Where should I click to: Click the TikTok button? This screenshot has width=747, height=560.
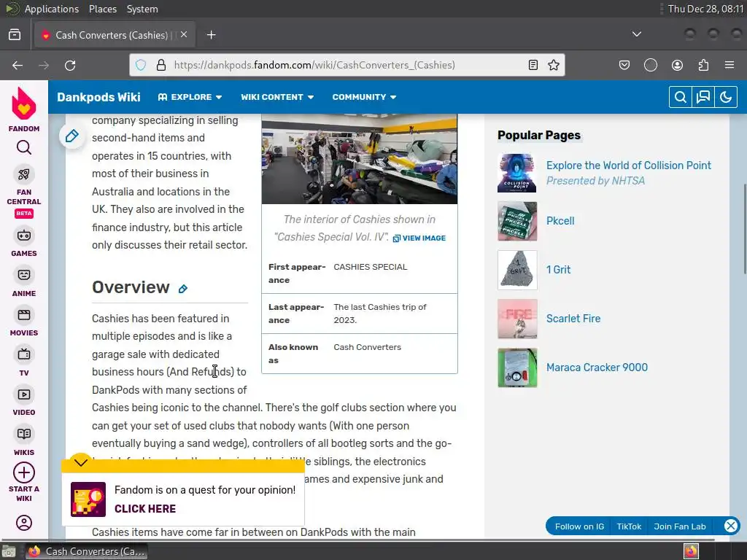point(629,526)
